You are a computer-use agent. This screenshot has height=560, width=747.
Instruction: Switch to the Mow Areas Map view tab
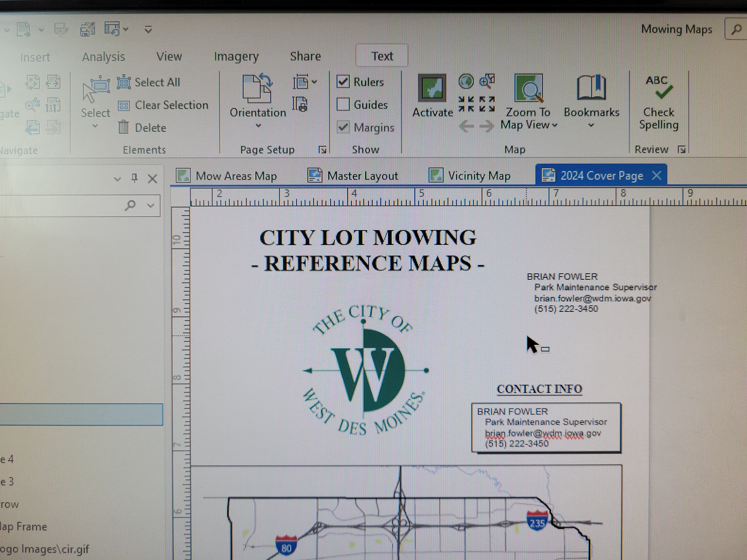(x=227, y=176)
